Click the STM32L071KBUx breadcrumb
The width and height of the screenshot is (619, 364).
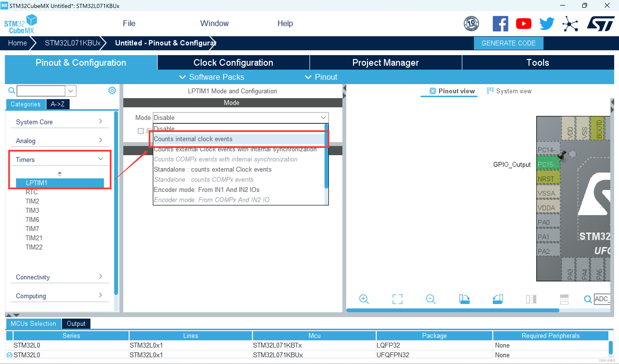click(73, 43)
